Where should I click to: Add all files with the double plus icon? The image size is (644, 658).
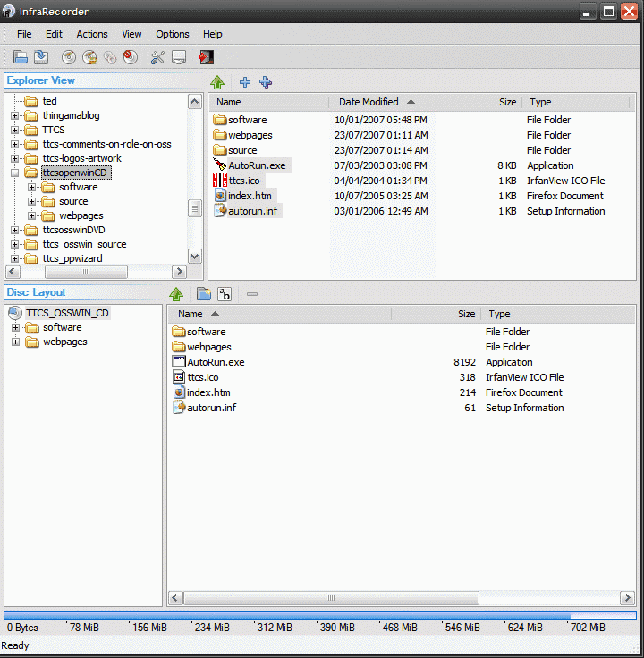(266, 82)
